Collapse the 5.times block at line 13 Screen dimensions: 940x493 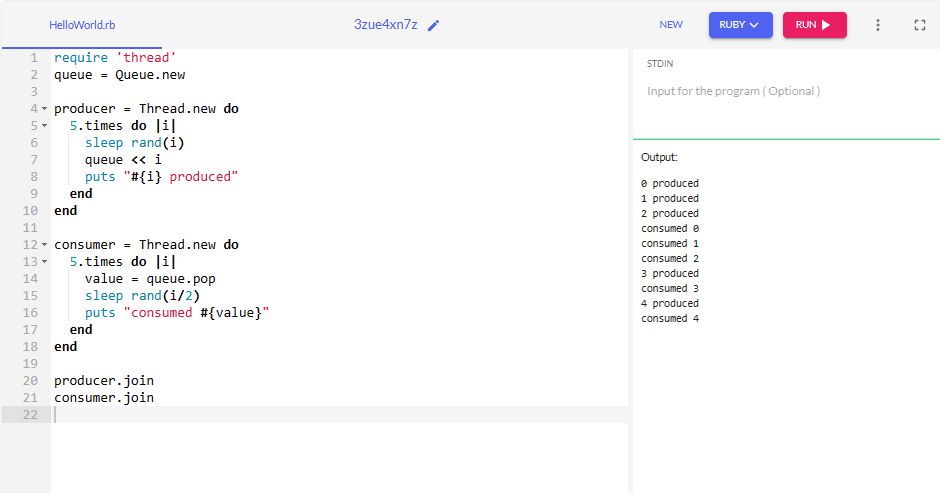(44, 261)
